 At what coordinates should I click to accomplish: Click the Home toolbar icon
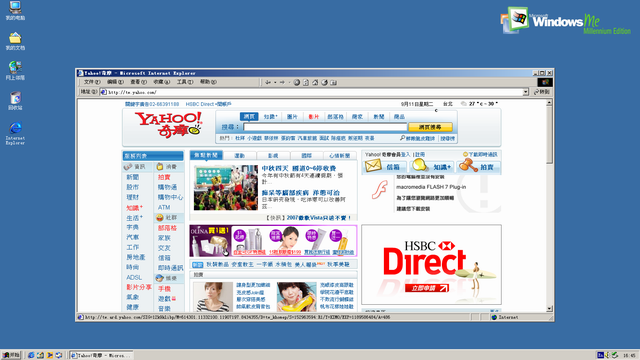315,82
